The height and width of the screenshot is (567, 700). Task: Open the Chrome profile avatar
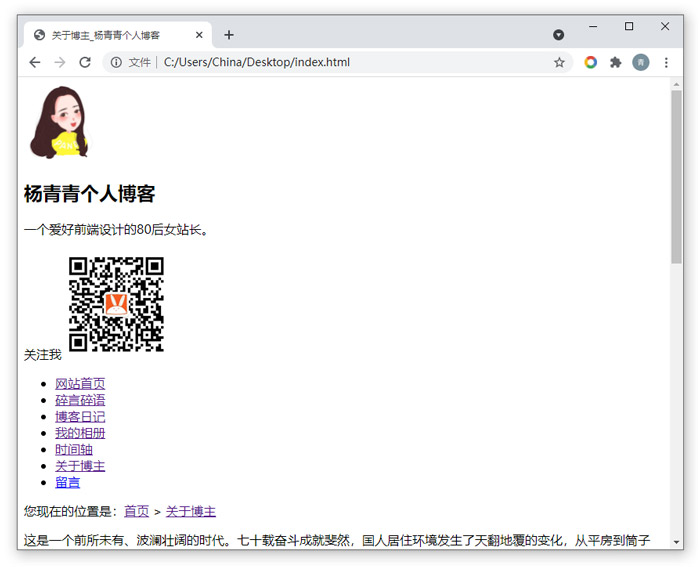click(641, 63)
